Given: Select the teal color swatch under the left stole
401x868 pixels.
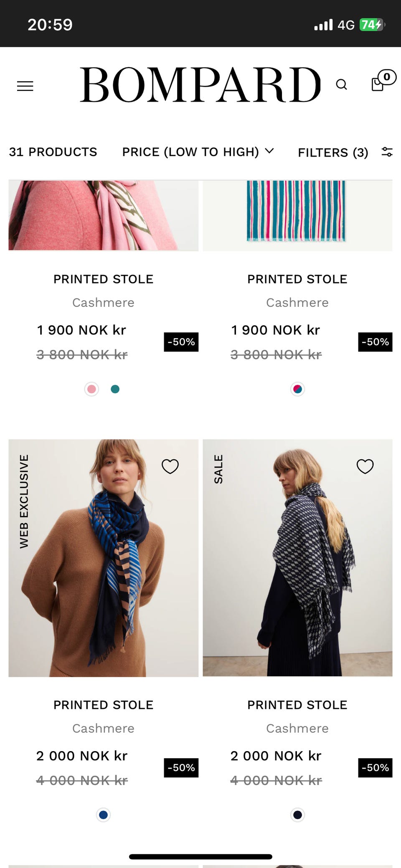Looking at the screenshot, I should pyautogui.click(x=115, y=389).
